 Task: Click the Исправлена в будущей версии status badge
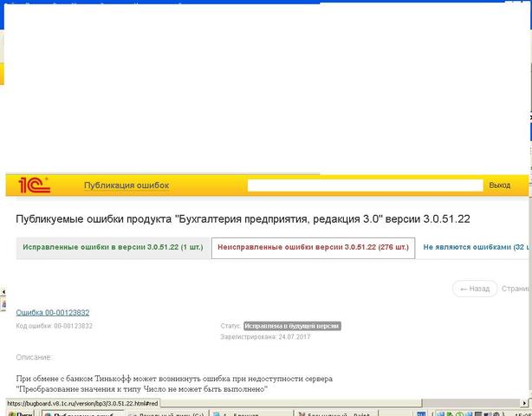click(x=292, y=326)
